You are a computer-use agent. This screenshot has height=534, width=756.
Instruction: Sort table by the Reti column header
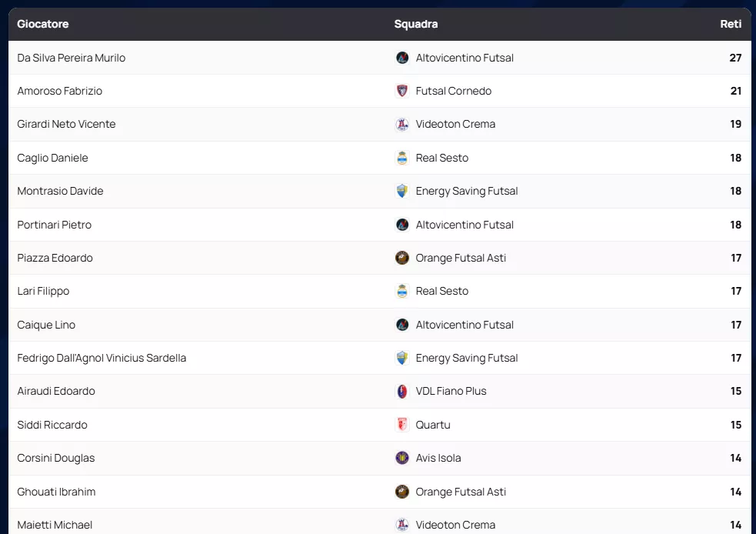pyautogui.click(x=730, y=24)
